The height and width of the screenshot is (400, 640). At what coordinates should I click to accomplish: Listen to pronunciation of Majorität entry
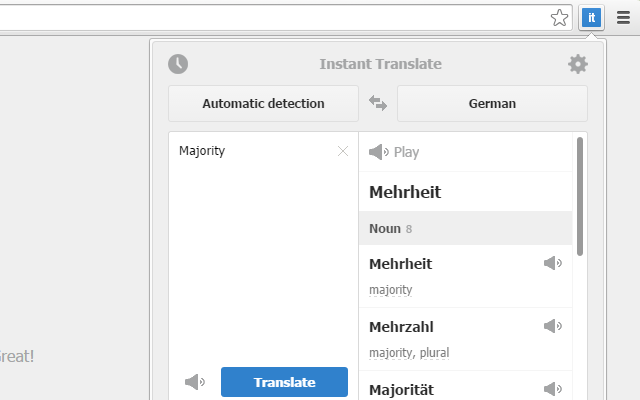(553, 389)
